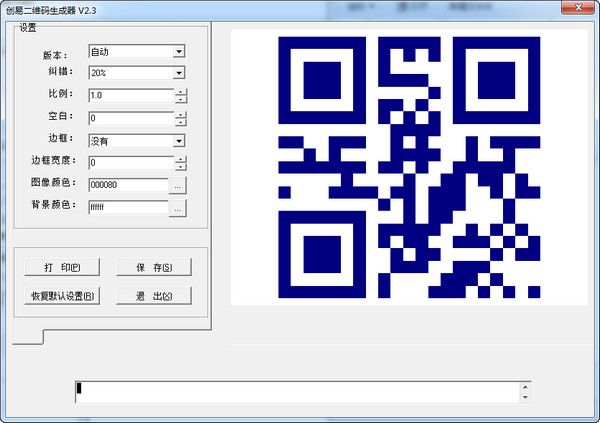This screenshot has width=600, height=423.
Task: Click the generated QR code image
Action: (x=409, y=167)
